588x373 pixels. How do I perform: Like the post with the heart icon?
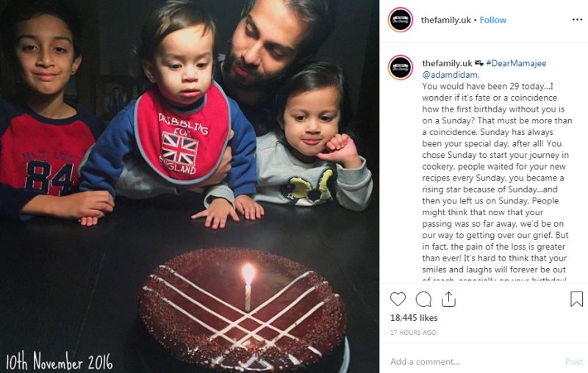(x=398, y=300)
